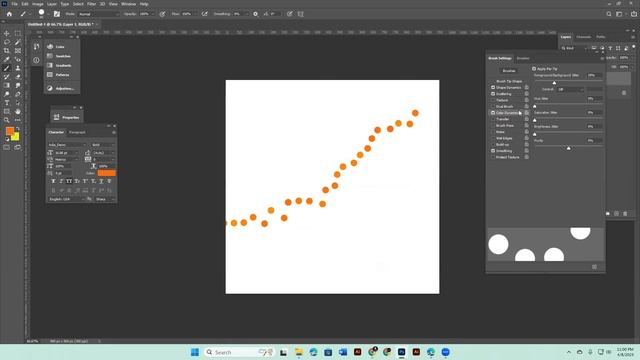Enable Texture checkbox
Screen dimensions: 640x360
coord(493,100)
